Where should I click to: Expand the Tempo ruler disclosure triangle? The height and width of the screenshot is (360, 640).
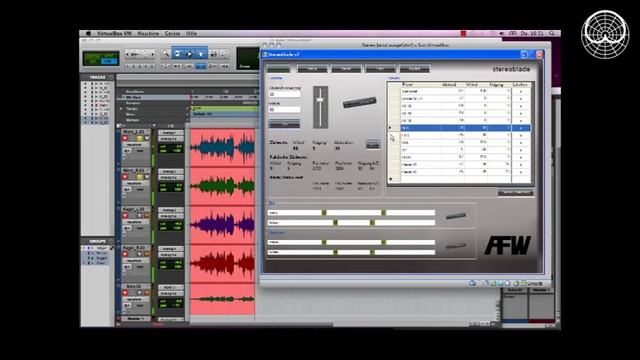tap(121, 109)
